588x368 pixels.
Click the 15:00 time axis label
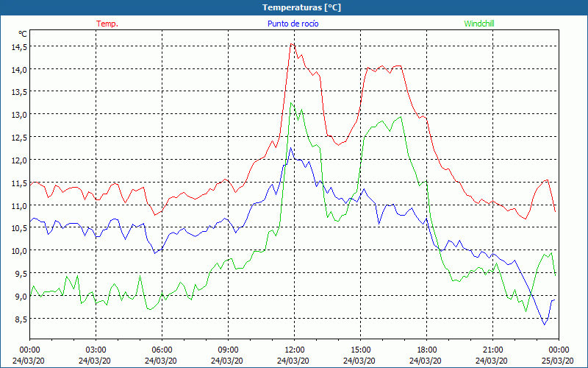[x=361, y=350]
